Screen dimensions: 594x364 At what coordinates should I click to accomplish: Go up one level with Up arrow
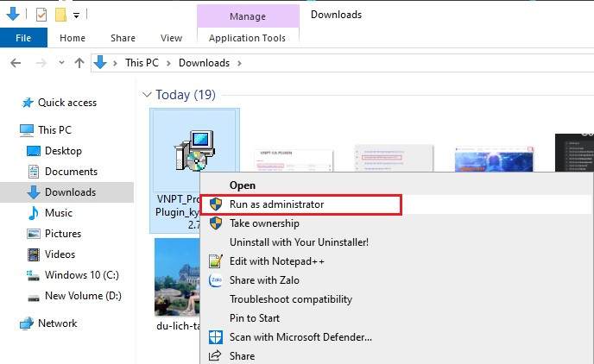coord(79,63)
